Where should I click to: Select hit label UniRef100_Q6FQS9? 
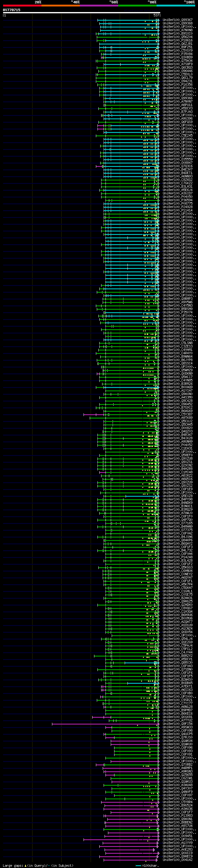click(x=177, y=122)
